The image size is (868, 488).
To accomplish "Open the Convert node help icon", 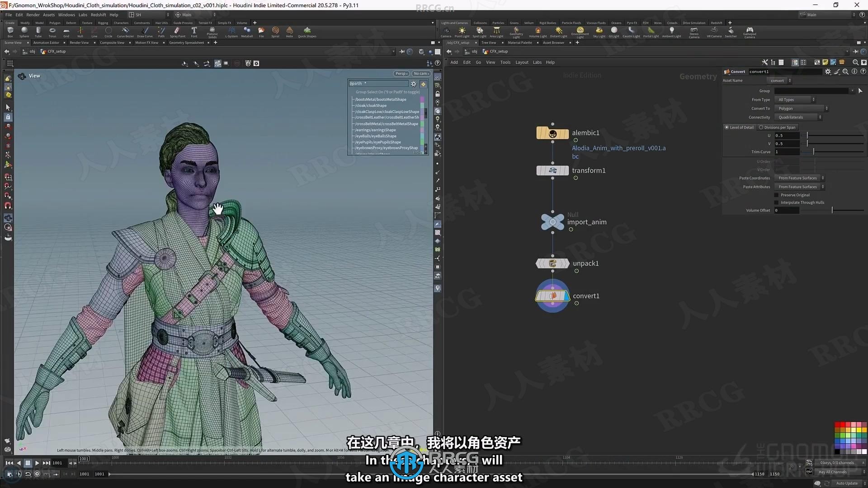I will pyautogui.click(x=863, y=71).
